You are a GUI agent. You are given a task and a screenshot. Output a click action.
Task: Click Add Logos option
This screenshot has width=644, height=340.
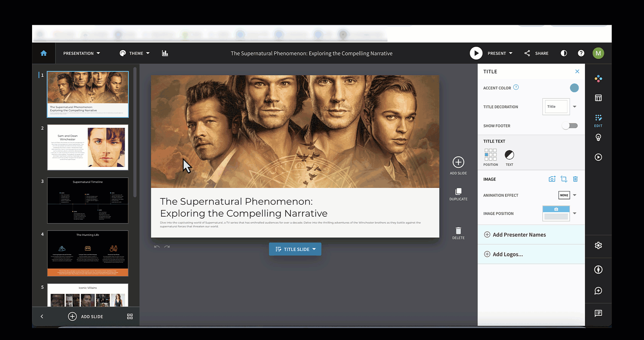click(531, 254)
